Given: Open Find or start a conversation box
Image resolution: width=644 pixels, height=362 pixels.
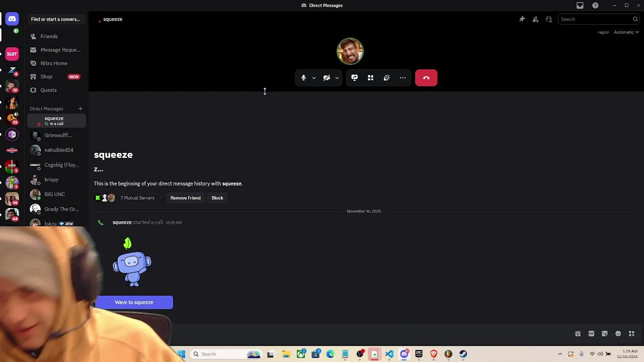Looking at the screenshot, I should 55,19.
